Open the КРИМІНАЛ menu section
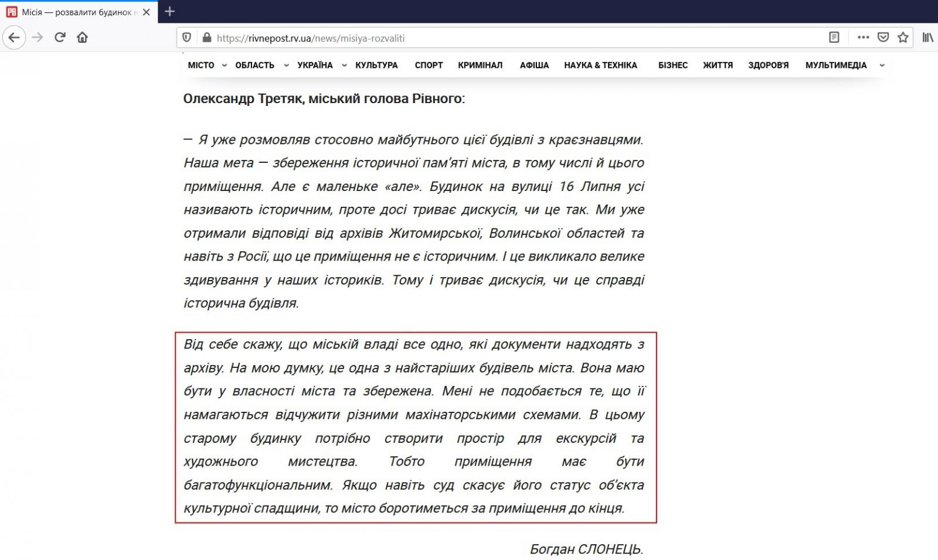 click(x=480, y=66)
